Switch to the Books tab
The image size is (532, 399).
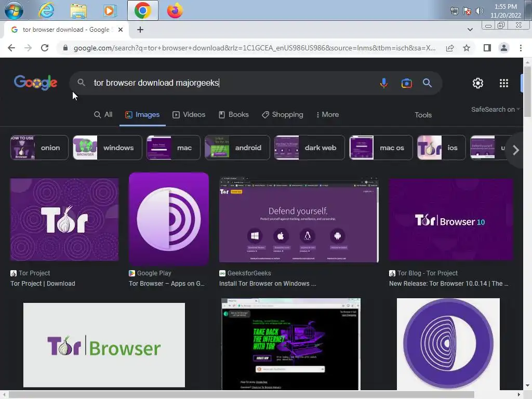point(233,115)
